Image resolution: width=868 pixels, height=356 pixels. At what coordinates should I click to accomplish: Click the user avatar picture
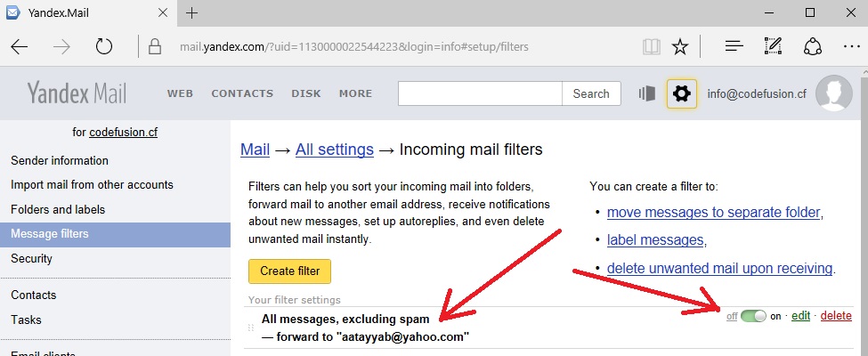[834, 93]
